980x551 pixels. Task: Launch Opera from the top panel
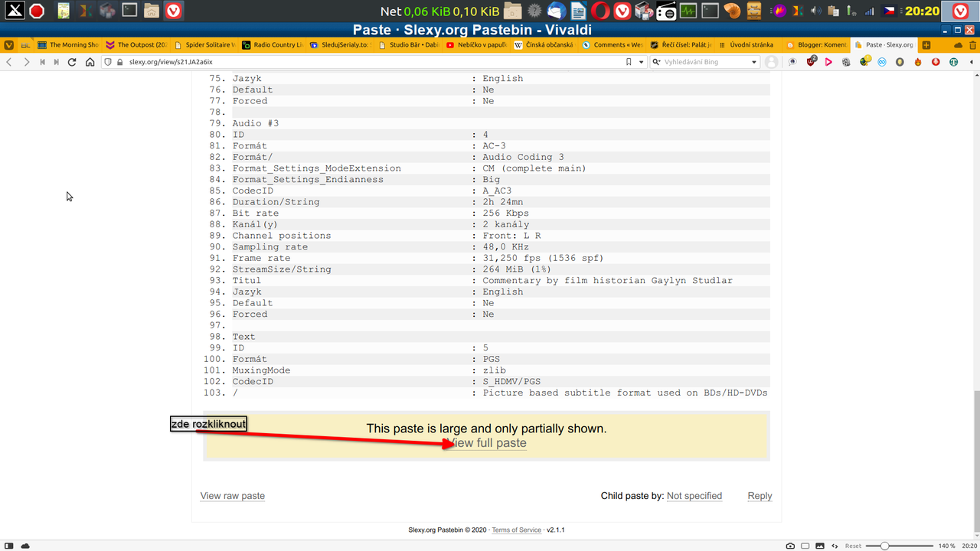tap(601, 11)
